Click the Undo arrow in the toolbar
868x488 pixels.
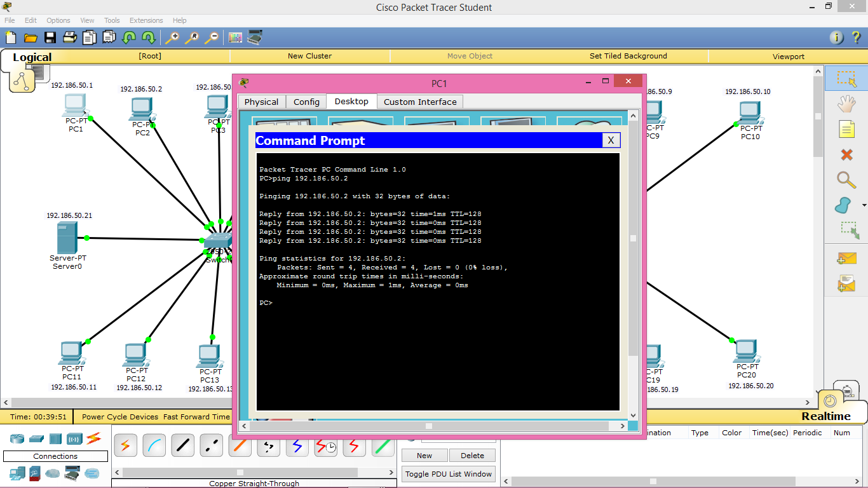tap(129, 37)
